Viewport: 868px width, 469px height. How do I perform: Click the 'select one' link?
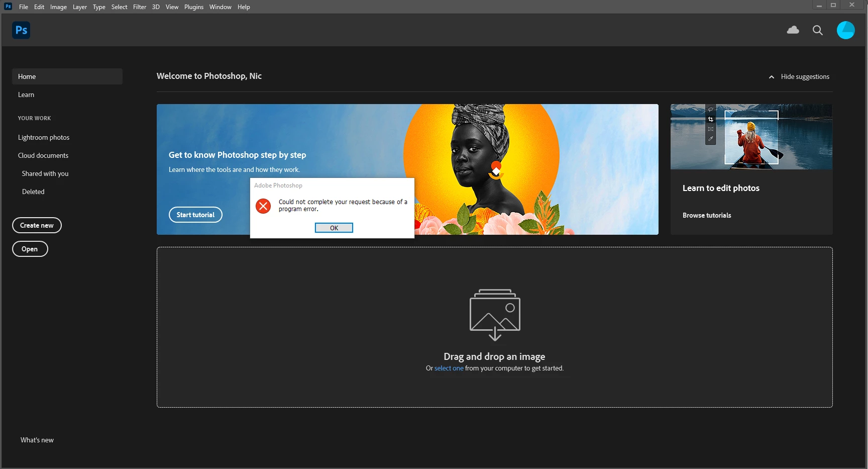pos(449,368)
